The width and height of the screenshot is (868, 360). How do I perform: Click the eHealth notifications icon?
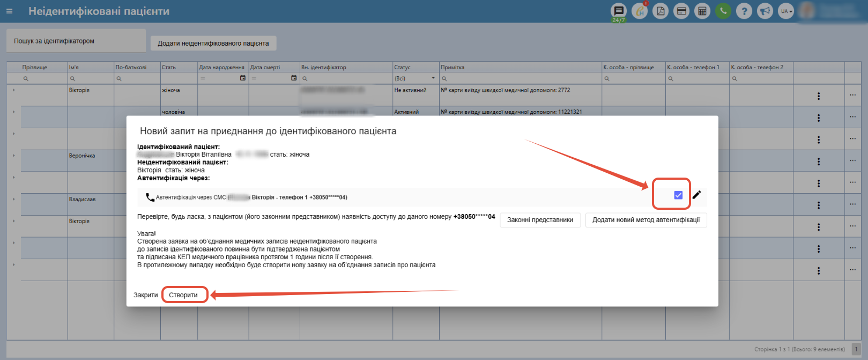pyautogui.click(x=640, y=11)
